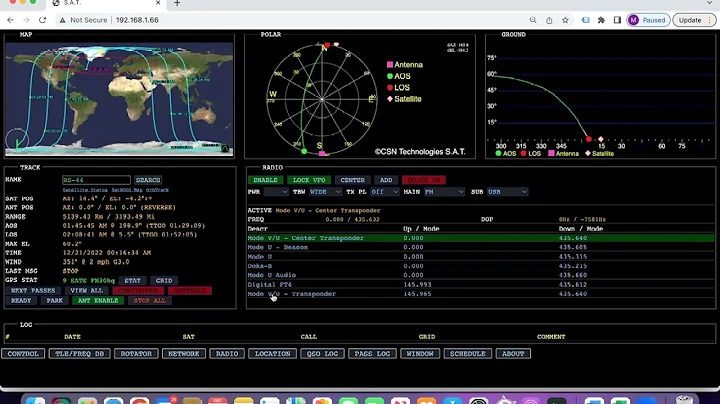Click the small icon in map corner

225,149
